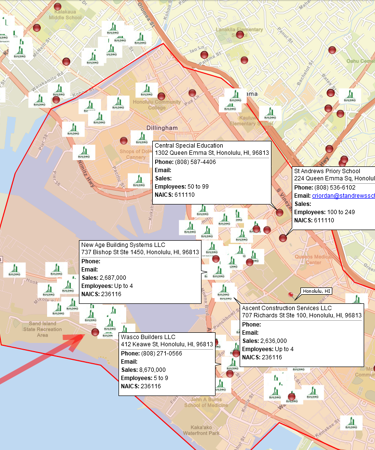Click the Central Special Education popup title

click(x=189, y=146)
